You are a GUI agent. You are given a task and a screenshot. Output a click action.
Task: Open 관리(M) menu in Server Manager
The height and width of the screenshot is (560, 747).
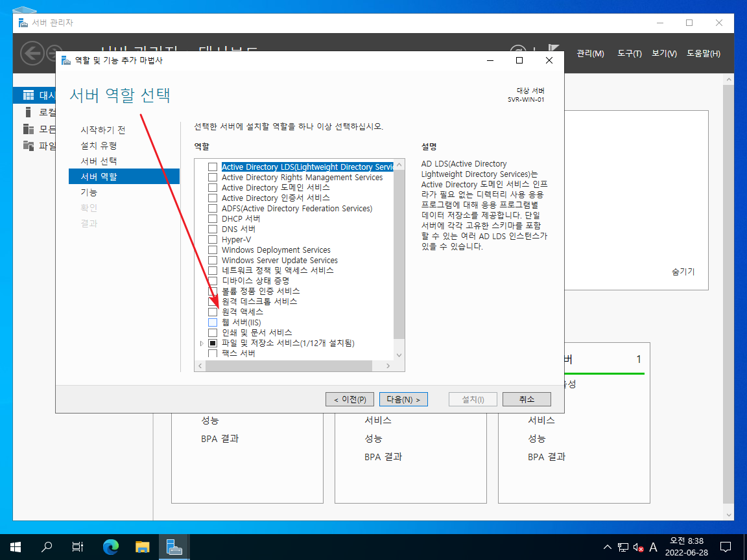tap(590, 53)
